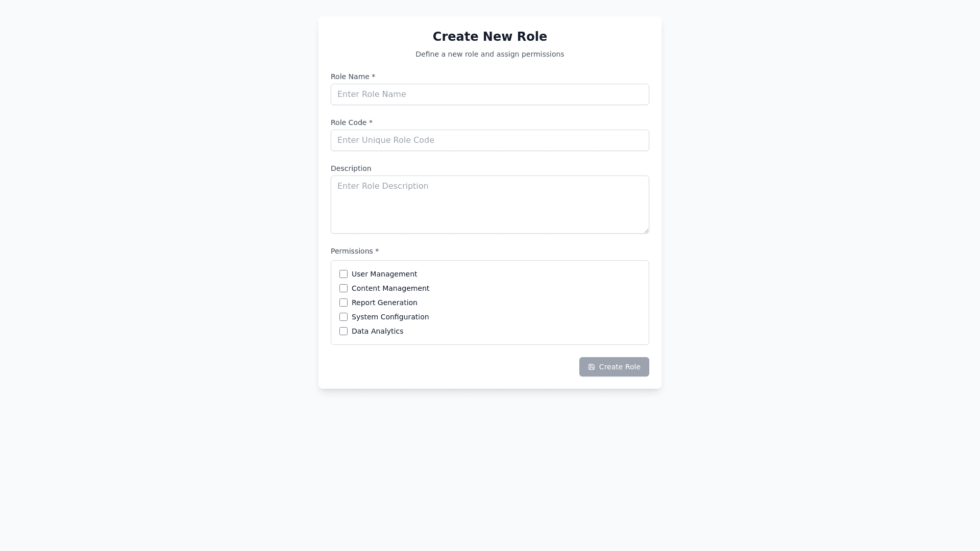Click the "Report Generation" label text
This screenshot has height=551, width=980.
(384, 303)
